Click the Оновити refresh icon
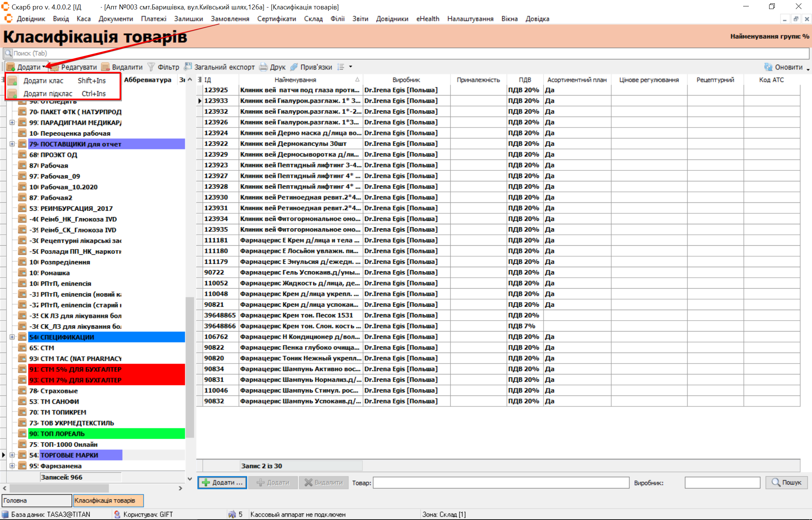Image resolution: width=812 pixels, height=520 pixels. coord(768,67)
